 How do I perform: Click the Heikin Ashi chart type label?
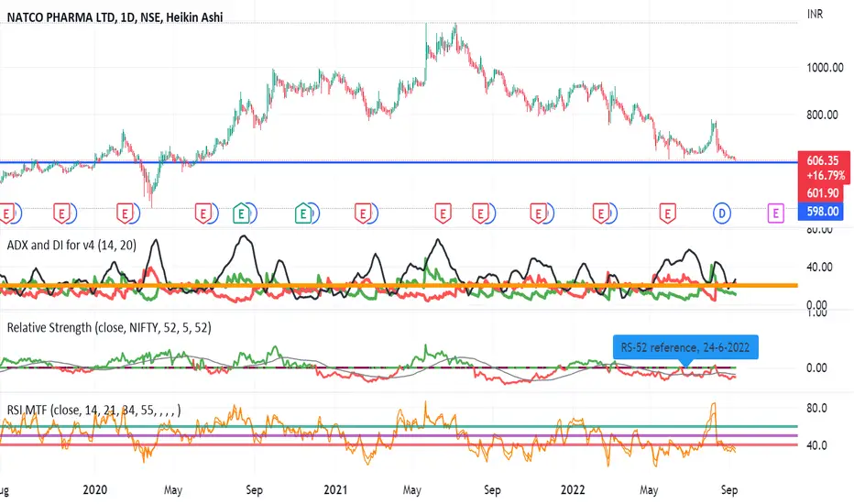click(194, 17)
